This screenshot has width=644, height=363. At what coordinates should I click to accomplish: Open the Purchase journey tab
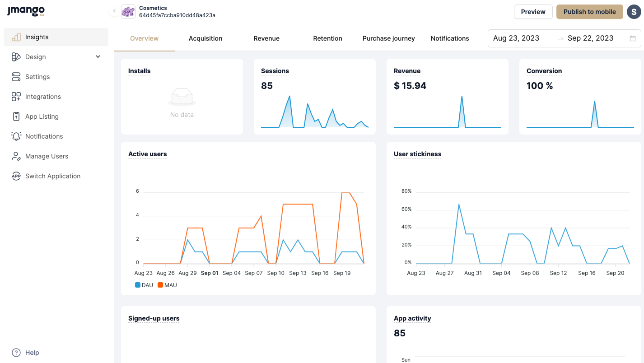coord(388,38)
